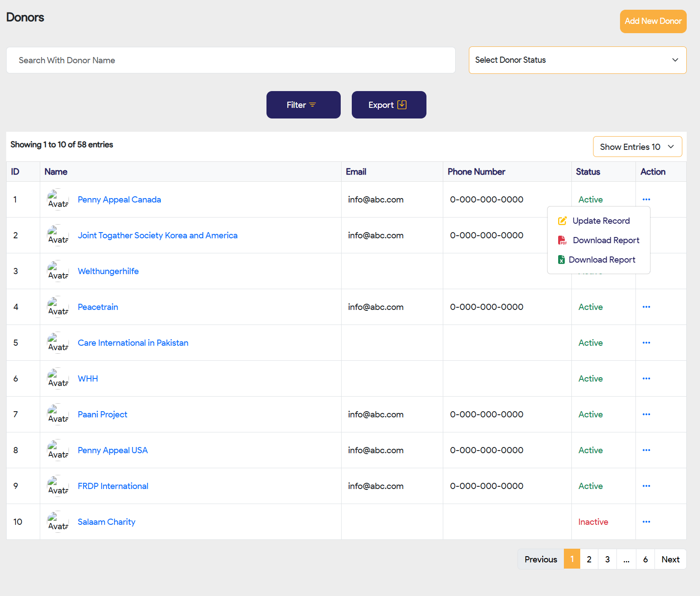Click the Excel Download Report option
Image resolution: width=700 pixels, height=596 pixels.
point(601,260)
